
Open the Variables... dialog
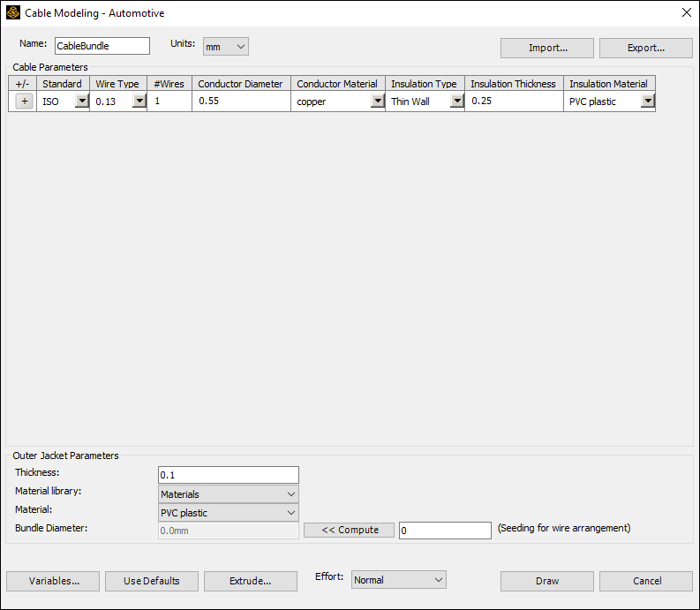pyautogui.click(x=53, y=581)
